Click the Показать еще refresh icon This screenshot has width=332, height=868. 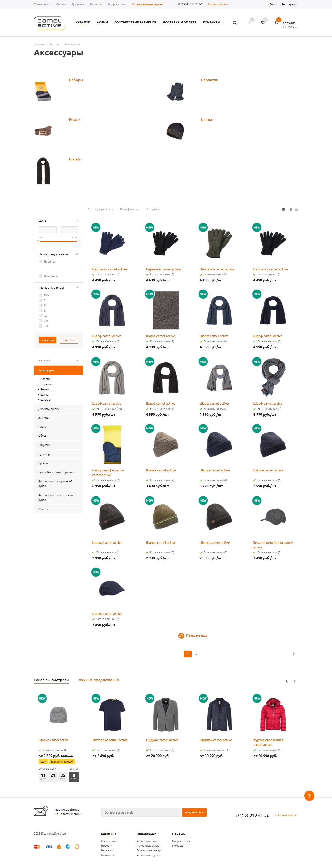coord(181,636)
